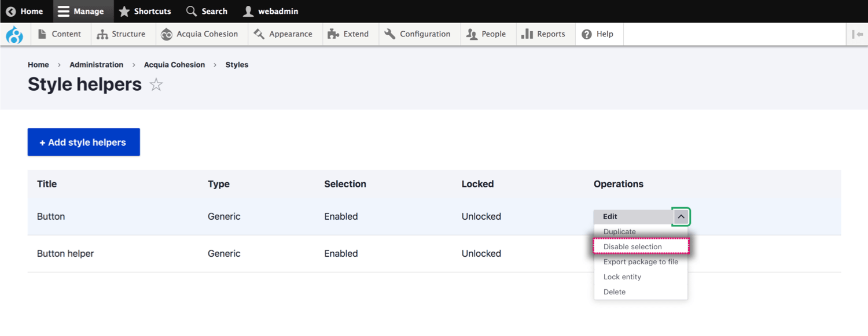This screenshot has height=336, width=868.
Task: Go to Acquia Cohesion breadcrumb link
Action: [x=174, y=65]
